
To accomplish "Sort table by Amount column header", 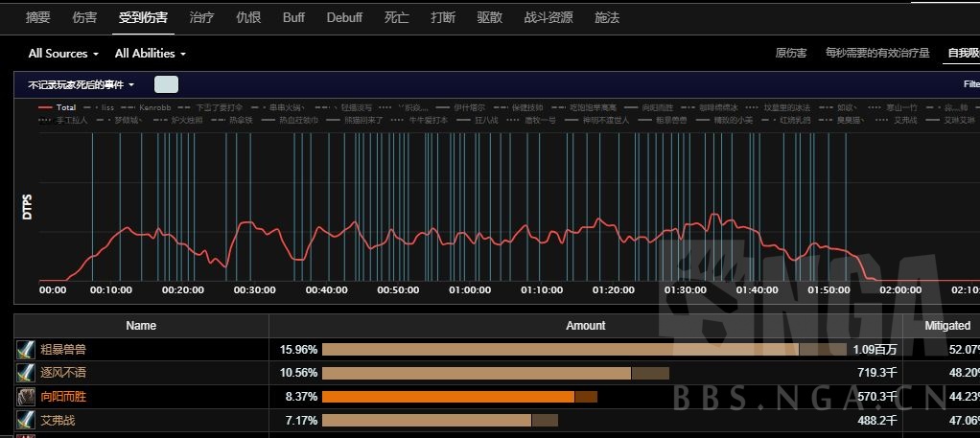I will 585,326.
